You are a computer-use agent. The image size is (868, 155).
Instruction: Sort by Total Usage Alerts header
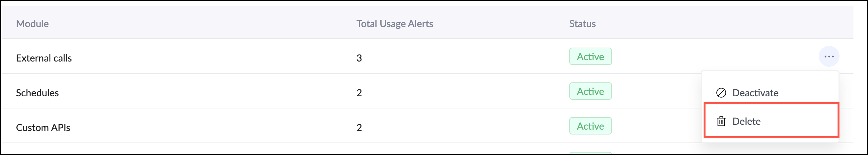394,24
